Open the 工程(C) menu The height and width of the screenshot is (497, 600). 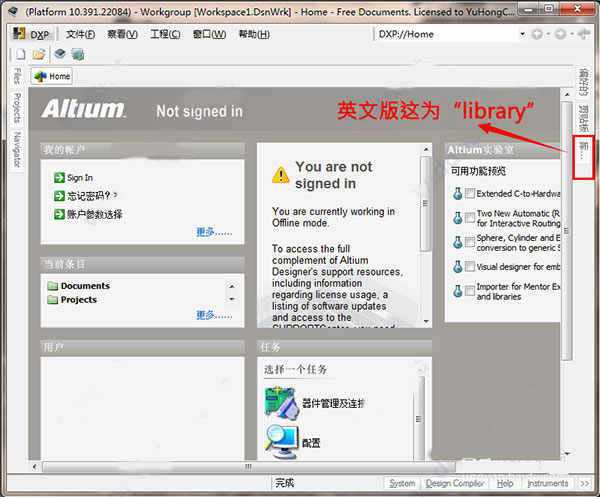(165, 34)
